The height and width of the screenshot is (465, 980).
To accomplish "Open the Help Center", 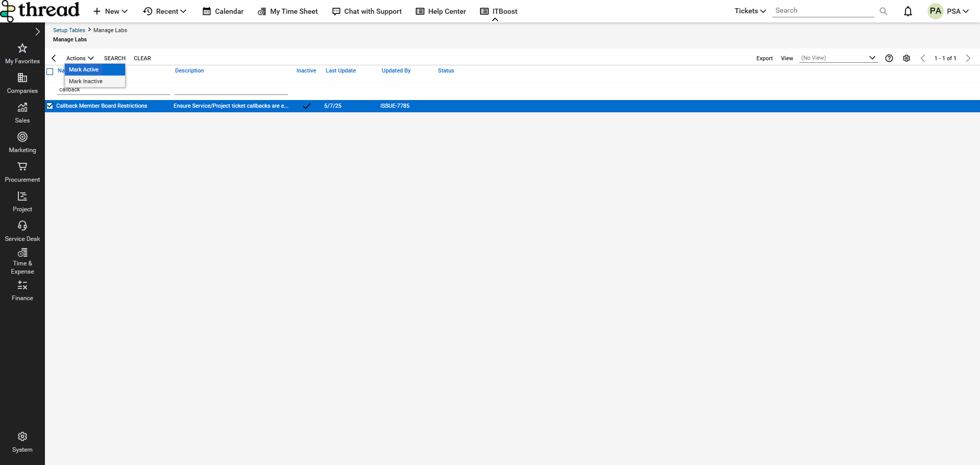I will point(441,11).
